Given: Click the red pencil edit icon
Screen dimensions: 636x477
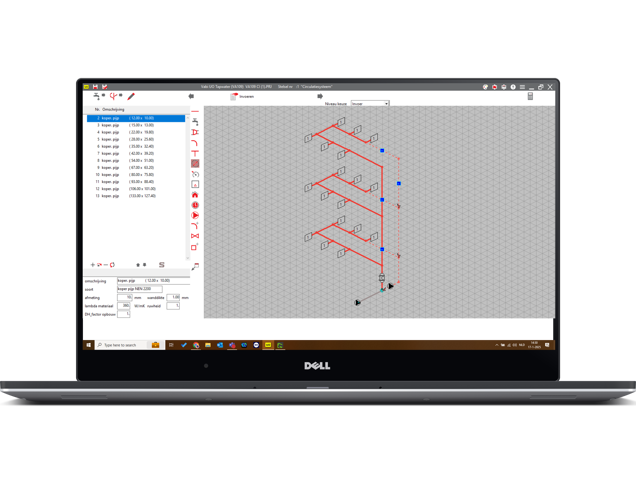Looking at the screenshot, I should pos(131,97).
